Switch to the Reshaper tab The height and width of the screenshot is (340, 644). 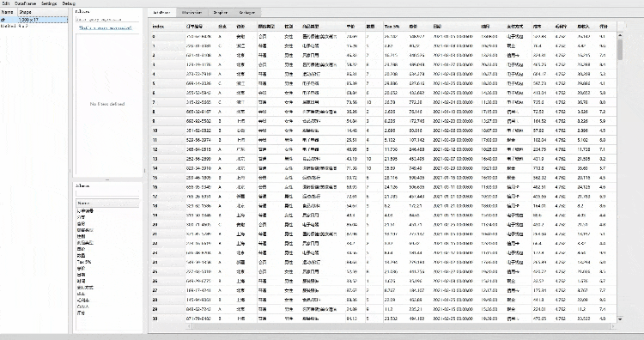[246, 13]
